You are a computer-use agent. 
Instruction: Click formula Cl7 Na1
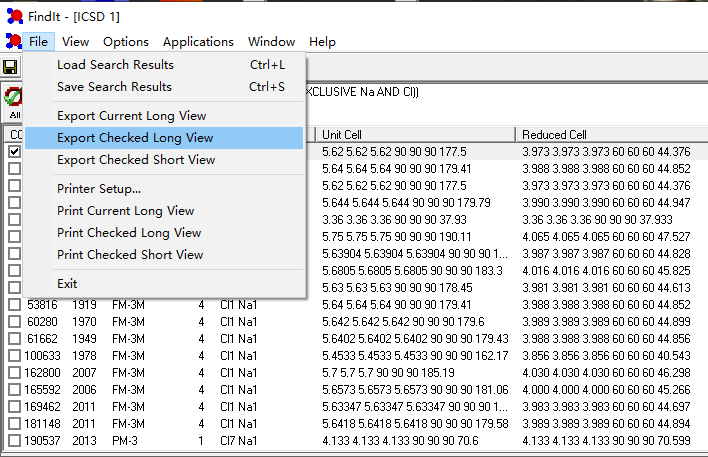tap(238, 441)
